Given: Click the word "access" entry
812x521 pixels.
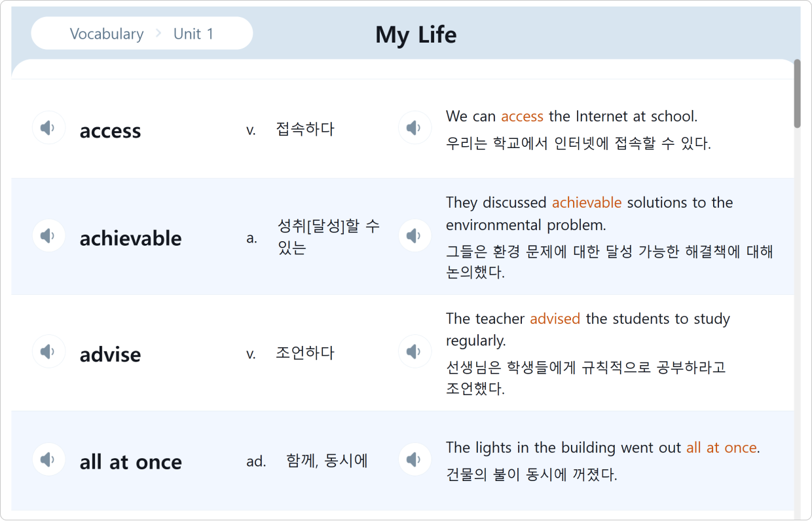Looking at the screenshot, I should tap(110, 131).
